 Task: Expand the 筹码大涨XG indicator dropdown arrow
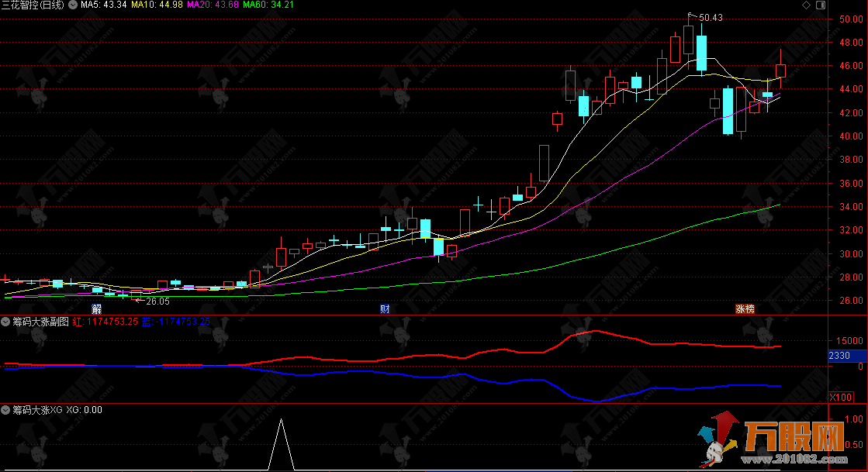[x=5, y=410]
